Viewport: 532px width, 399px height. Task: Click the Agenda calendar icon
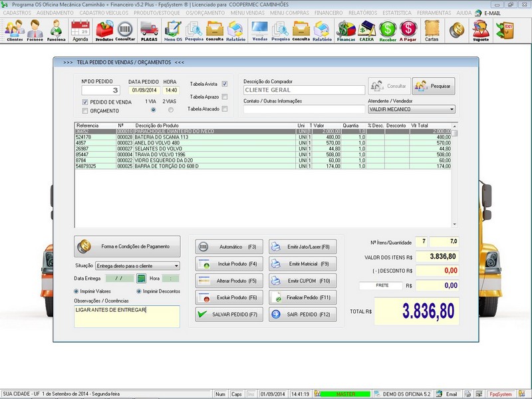(80, 30)
